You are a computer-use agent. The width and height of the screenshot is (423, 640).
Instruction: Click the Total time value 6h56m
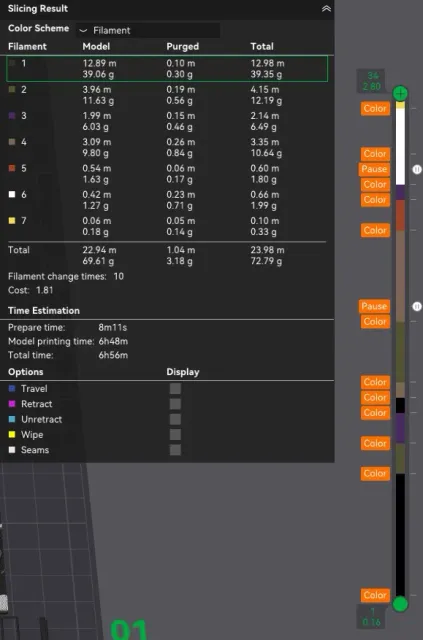113,355
